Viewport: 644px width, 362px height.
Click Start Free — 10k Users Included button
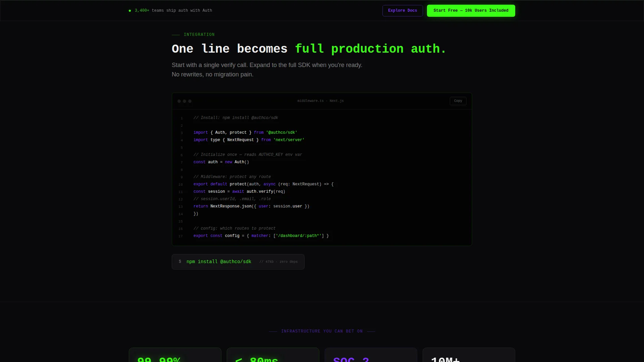click(x=471, y=11)
